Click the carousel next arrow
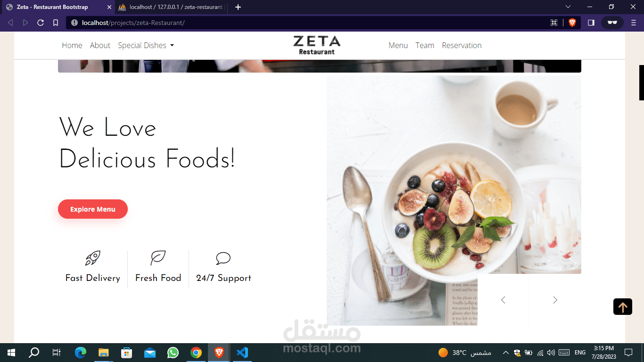 point(555,300)
